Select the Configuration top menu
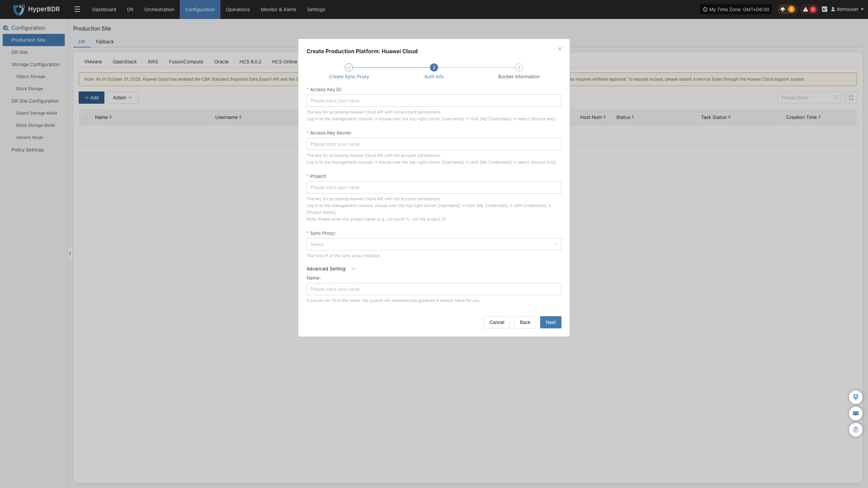The height and width of the screenshot is (488, 868). coord(200,9)
